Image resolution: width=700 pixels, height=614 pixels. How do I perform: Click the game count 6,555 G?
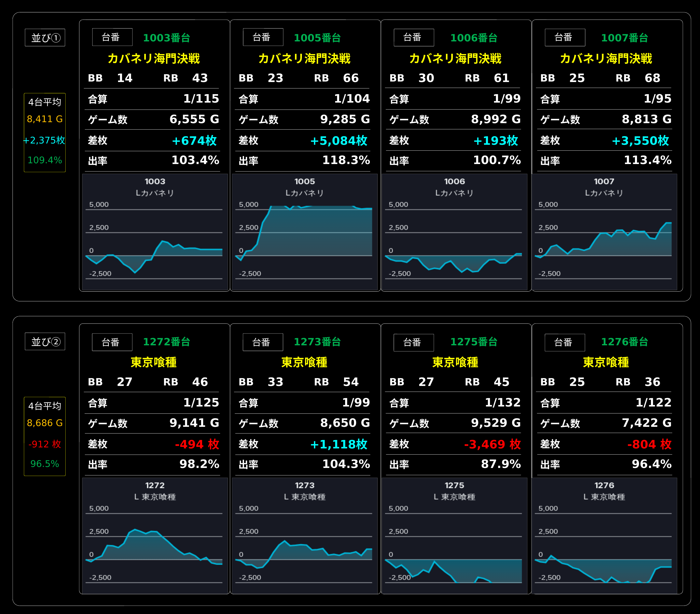pos(194,119)
